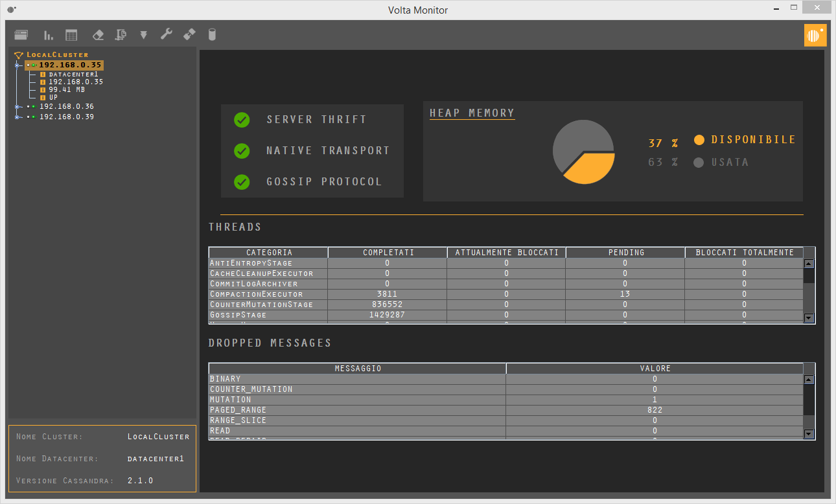Select the GossipStage row
The height and width of the screenshot is (504, 836).
(x=506, y=315)
